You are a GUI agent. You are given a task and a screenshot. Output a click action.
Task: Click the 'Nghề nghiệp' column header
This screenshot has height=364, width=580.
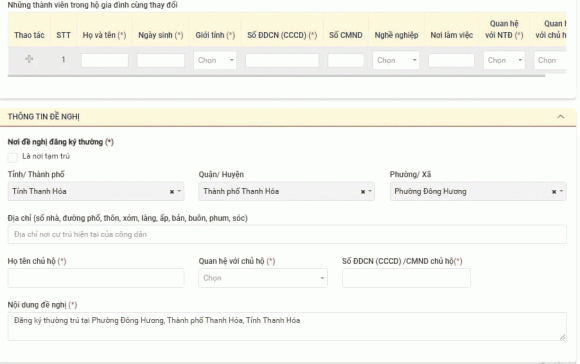click(x=396, y=35)
